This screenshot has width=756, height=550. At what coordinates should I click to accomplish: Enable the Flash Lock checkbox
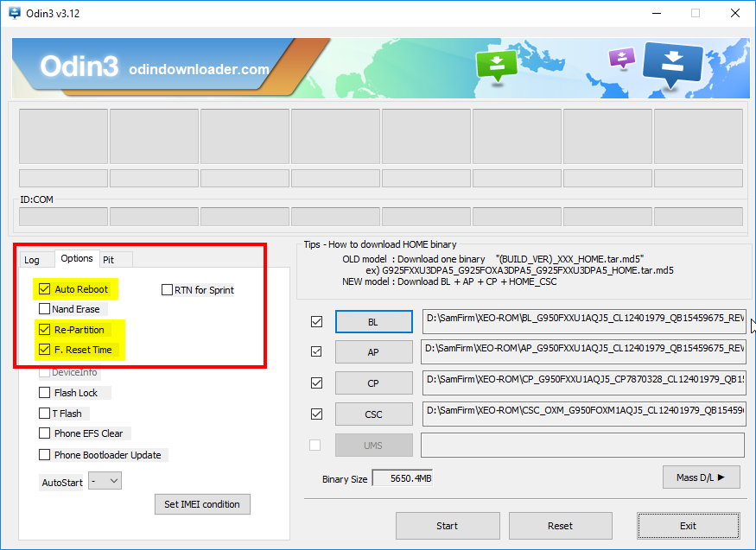click(44, 393)
